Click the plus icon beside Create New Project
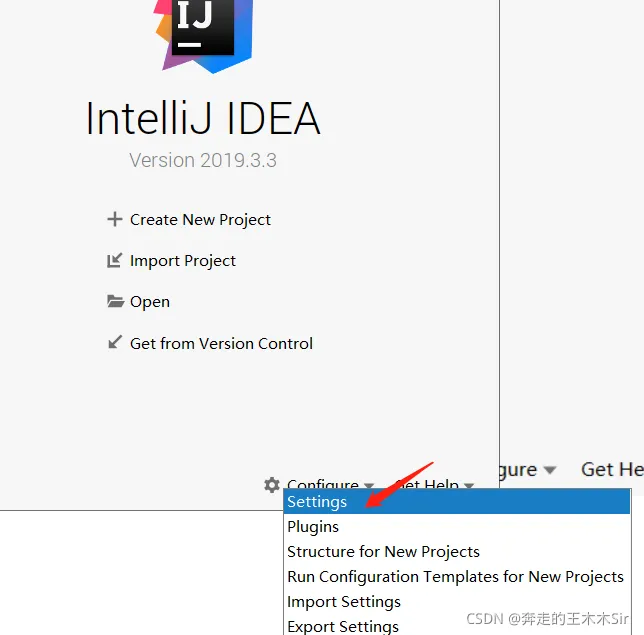 [114, 219]
